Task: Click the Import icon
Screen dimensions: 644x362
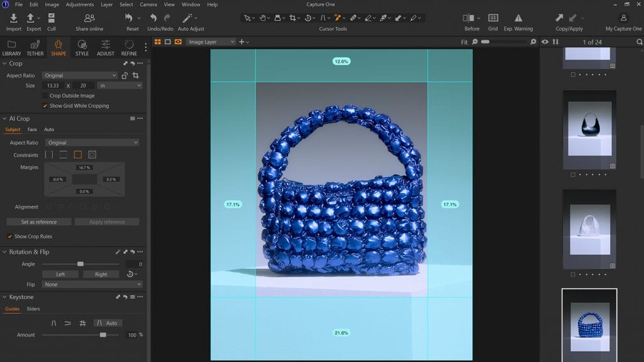Action: click(x=14, y=18)
